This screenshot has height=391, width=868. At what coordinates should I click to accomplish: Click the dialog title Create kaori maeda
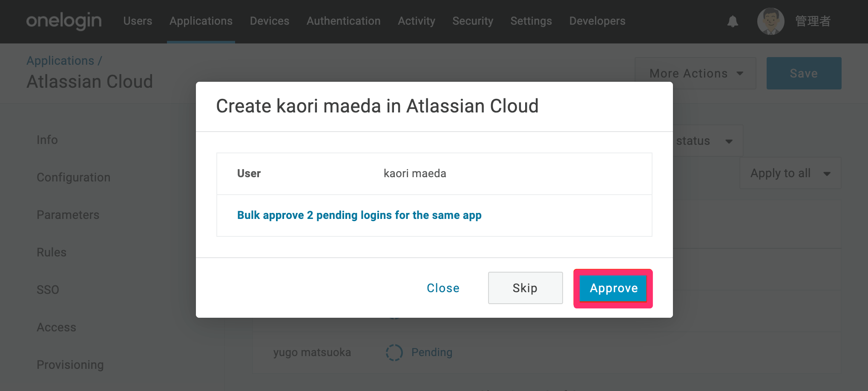click(x=377, y=106)
